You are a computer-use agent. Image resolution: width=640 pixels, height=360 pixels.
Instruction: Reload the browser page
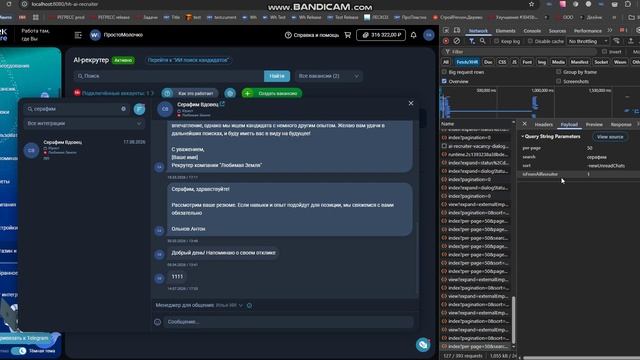click(x=9, y=4)
